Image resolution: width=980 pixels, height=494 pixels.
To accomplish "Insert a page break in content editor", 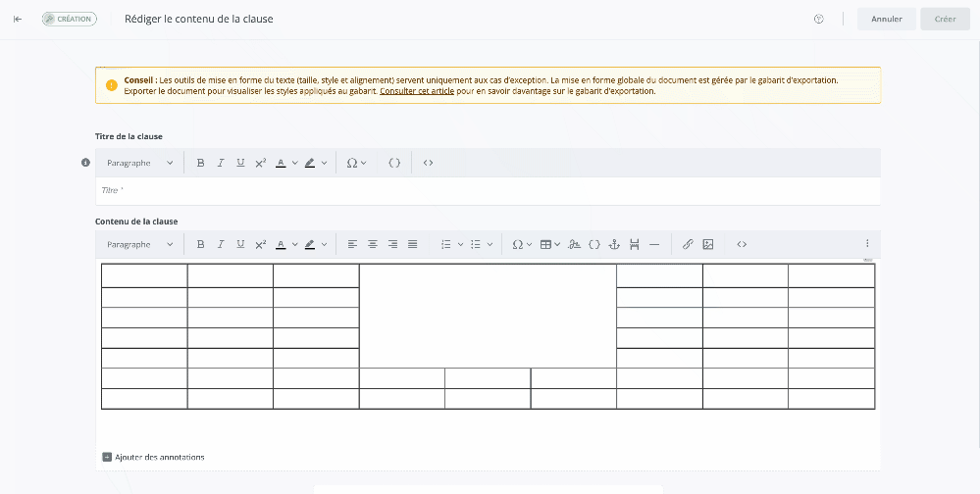I will (635, 244).
